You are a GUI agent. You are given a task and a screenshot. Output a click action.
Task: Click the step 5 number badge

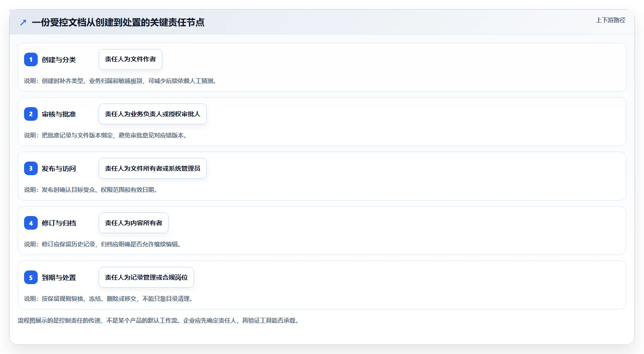[31, 277]
